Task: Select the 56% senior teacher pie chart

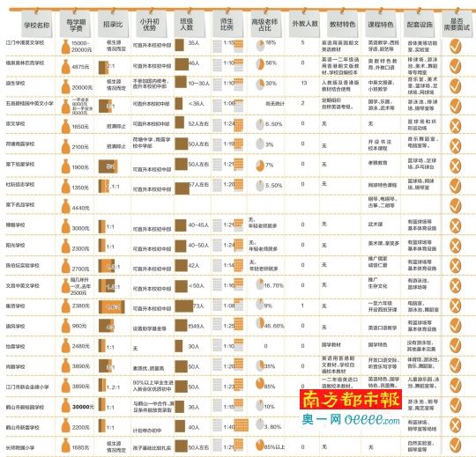Action: pos(260,64)
